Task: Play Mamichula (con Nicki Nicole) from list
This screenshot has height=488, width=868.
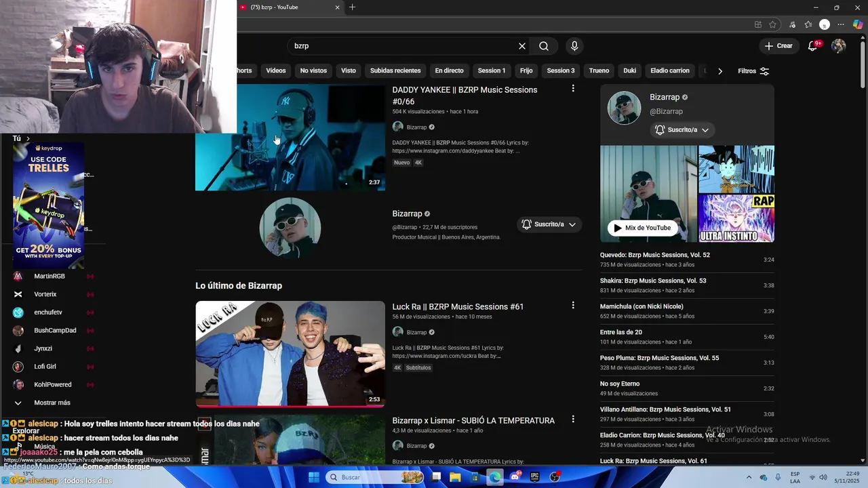Action: click(642, 306)
